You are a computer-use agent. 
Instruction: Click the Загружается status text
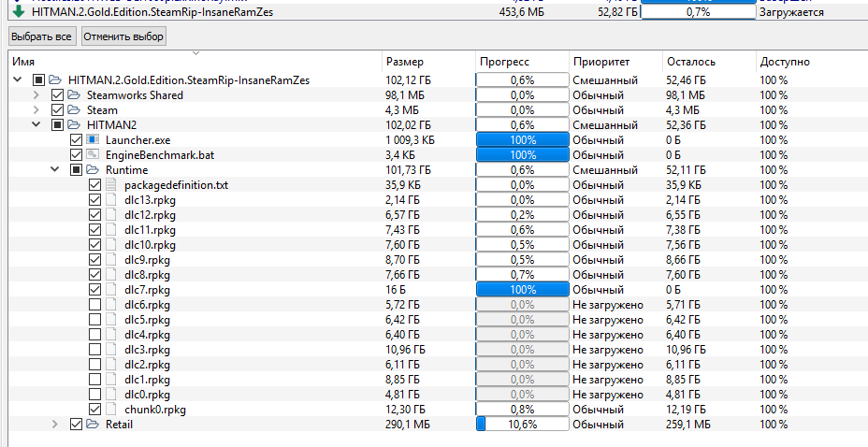791,11
